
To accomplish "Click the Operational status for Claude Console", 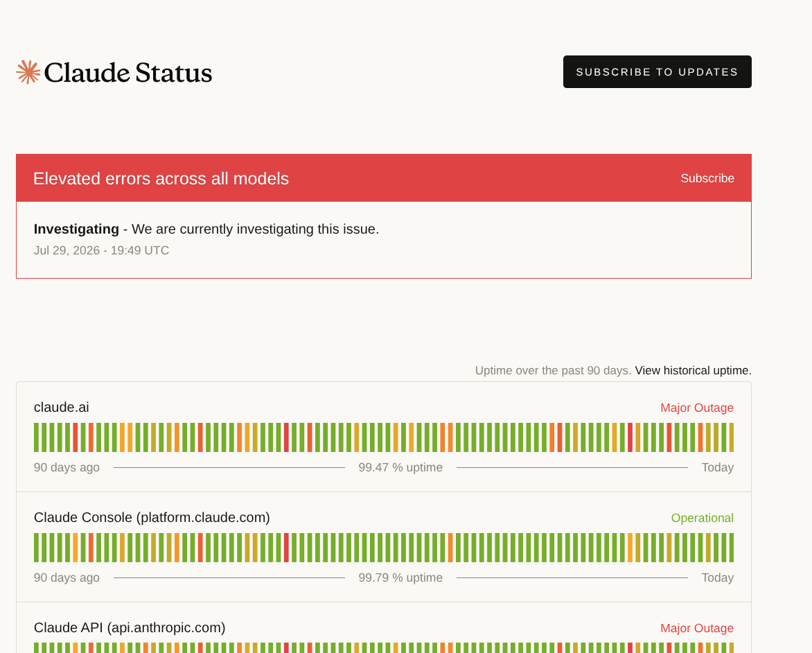I will tap(703, 519).
